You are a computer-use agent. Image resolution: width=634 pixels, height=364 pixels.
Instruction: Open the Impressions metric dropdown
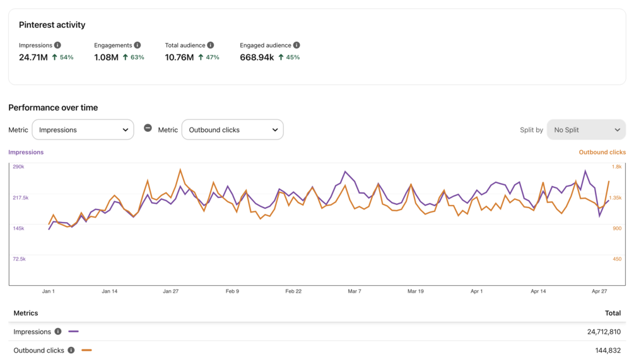pyautogui.click(x=83, y=130)
